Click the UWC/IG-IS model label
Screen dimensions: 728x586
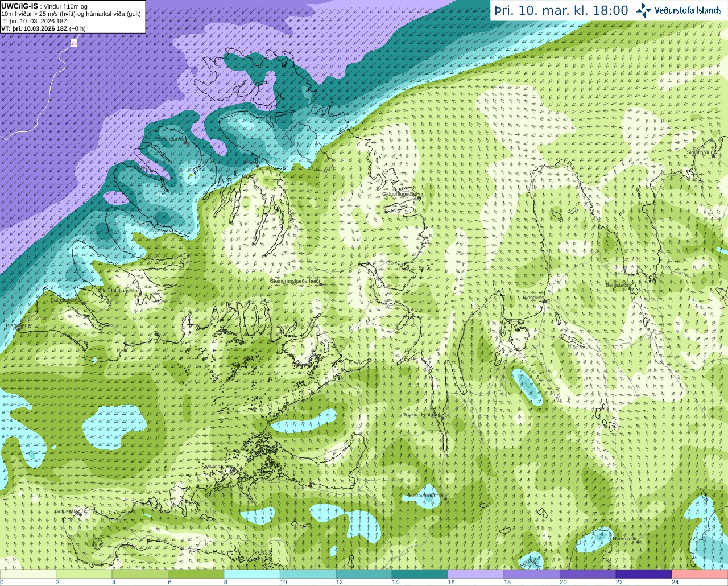coord(19,6)
